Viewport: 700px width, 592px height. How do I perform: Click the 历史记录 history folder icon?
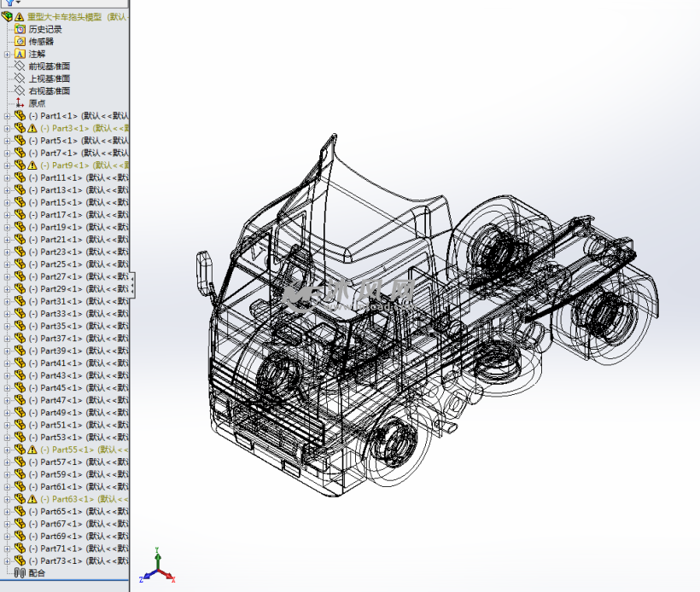(x=20, y=29)
